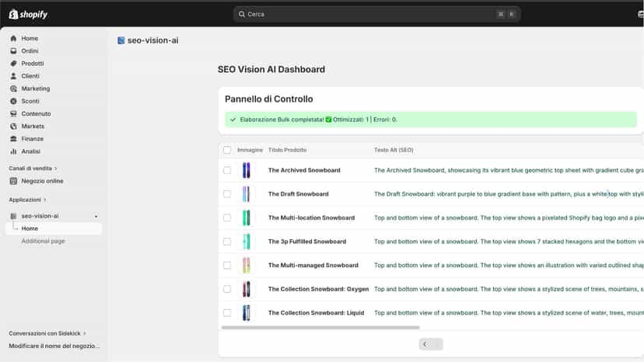This screenshot has width=644, height=362.
Task: Check The Multi-managed Snowboard row checkbox
Action: tap(227, 265)
